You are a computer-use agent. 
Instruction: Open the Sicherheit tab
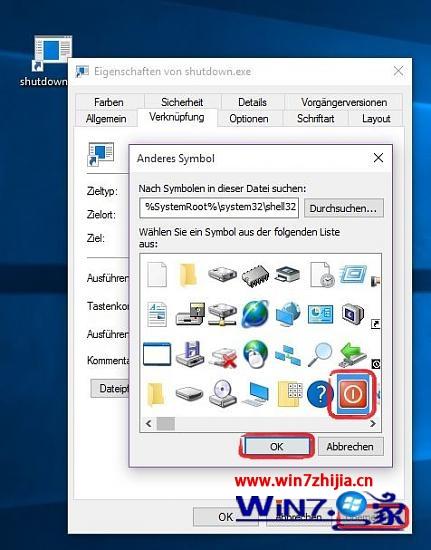click(x=182, y=102)
